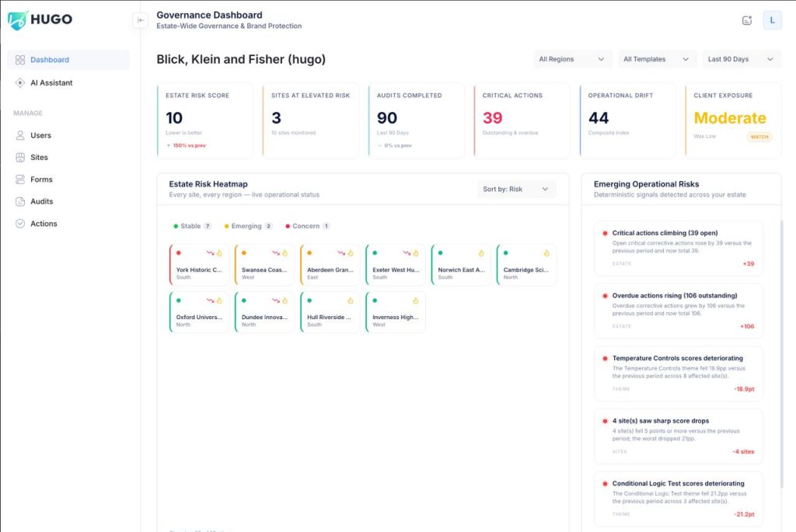Click trend arrow on Oxford Univers card
Viewport: 796px width, 532px height.
tap(210, 301)
